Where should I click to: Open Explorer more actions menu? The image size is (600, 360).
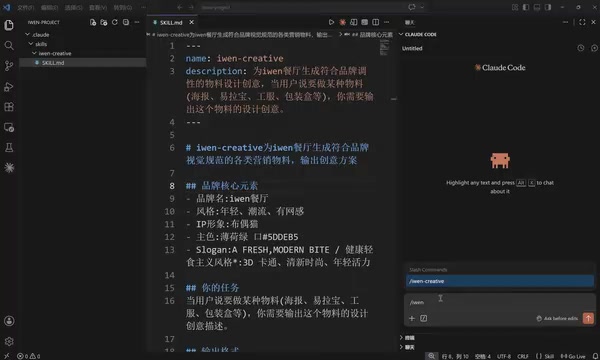tap(137, 23)
